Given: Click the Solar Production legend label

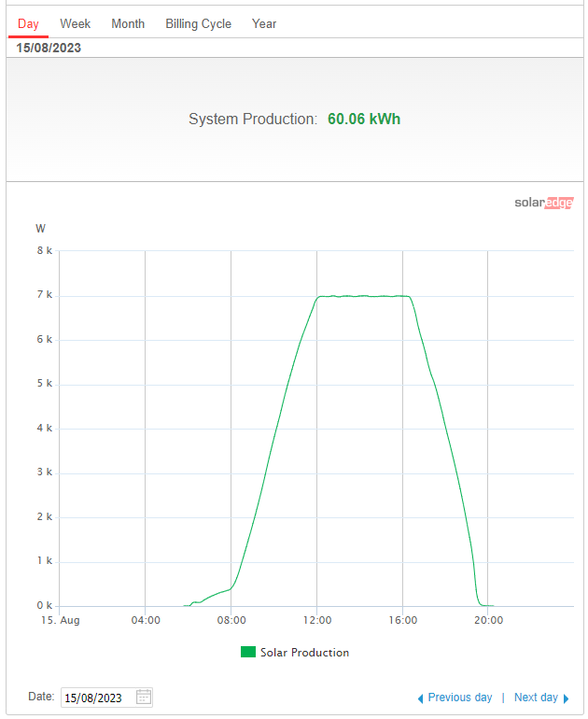Looking at the screenshot, I should point(305,652).
